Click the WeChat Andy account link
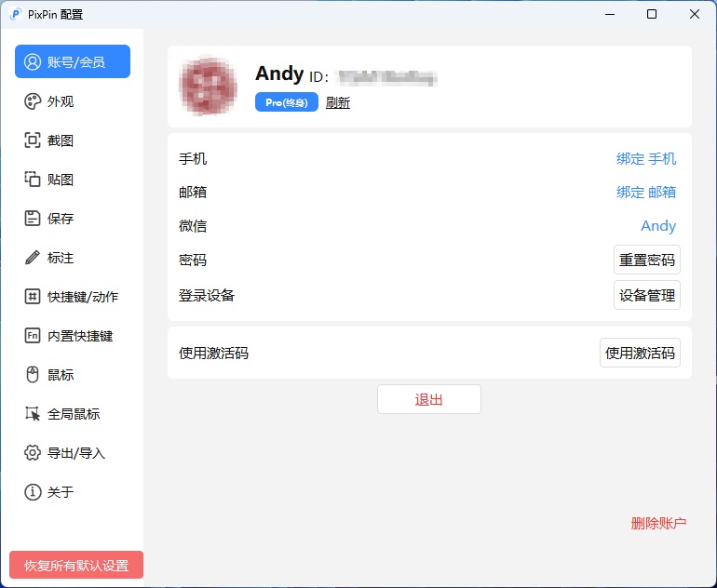The width and height of the screenshot is (717, 588). pos(658,226)
